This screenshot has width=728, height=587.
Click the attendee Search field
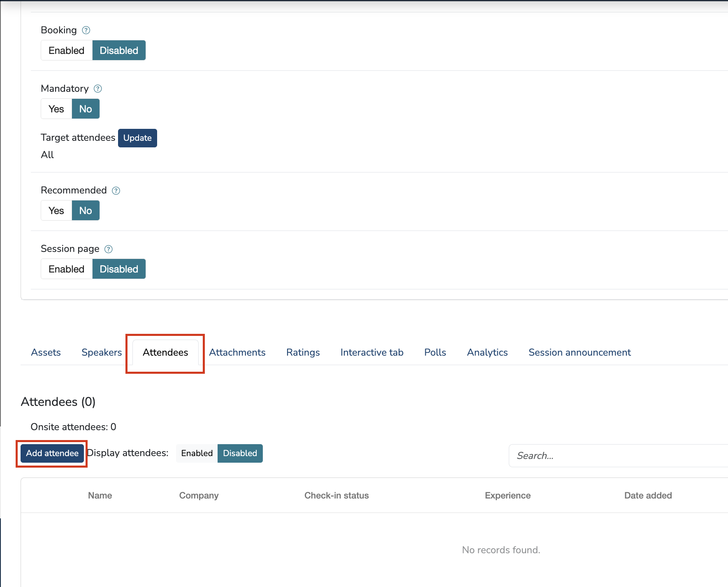[x=617, y=456]
